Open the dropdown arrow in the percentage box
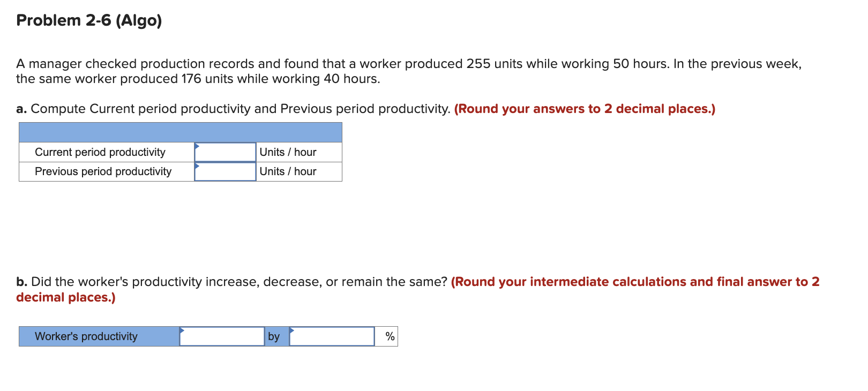868x391 pixels. pyautogui.click(x=292, y=330)
